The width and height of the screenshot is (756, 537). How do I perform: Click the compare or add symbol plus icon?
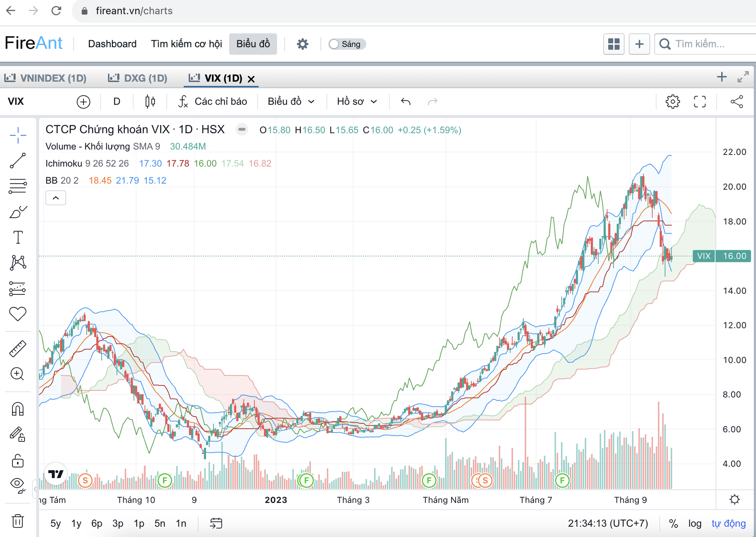(83, 102)
